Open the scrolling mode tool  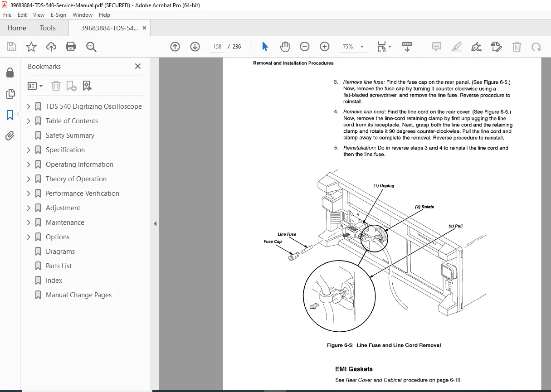click(407, 47)
